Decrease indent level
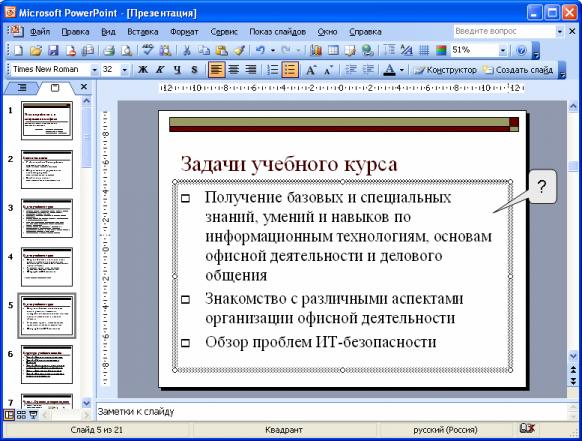Image resolution: width=582 pixels, height=441 pixels. (x=350, y=69)
